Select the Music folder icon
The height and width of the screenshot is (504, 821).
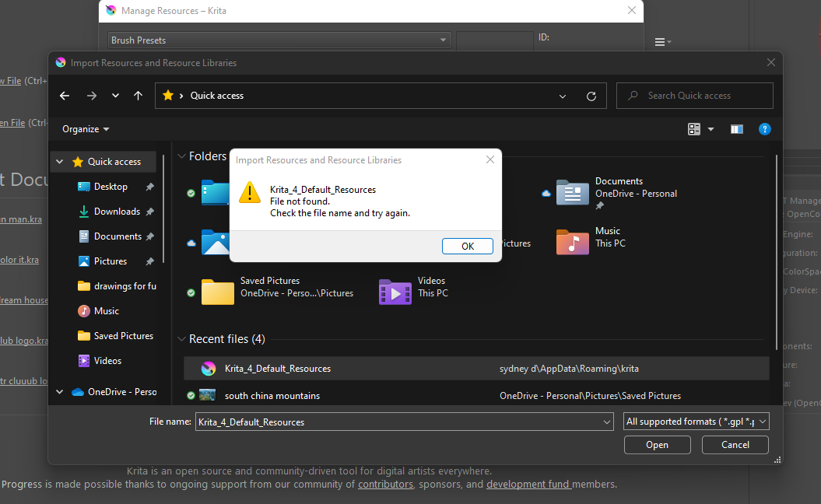572,242
